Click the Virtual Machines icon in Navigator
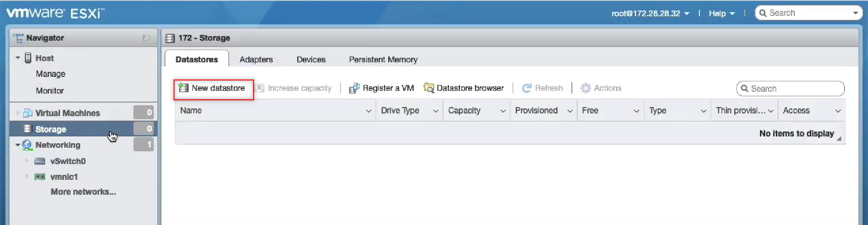This screenshot has width=868, height=225. (28, 113)
